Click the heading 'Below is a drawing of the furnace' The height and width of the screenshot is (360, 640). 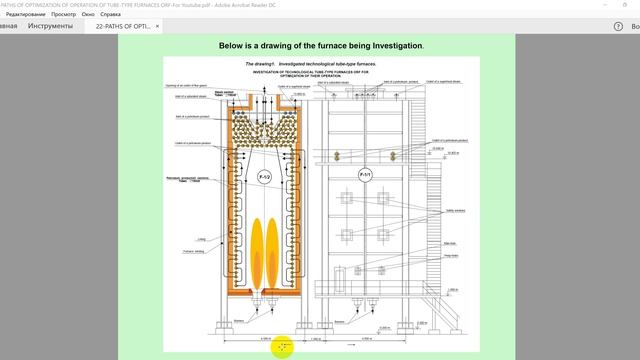pyautogui.click(x=321, y=46)
